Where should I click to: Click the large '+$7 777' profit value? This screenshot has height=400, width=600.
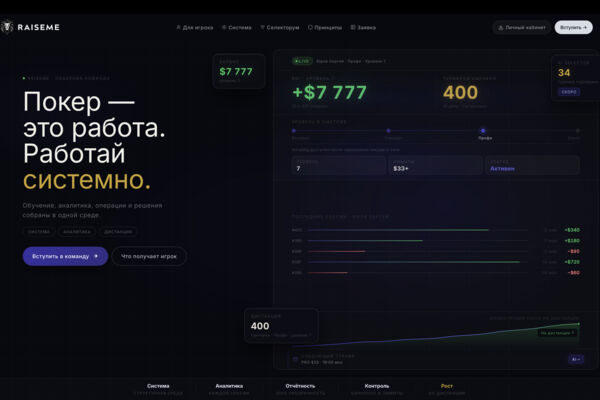coord(329,93)
